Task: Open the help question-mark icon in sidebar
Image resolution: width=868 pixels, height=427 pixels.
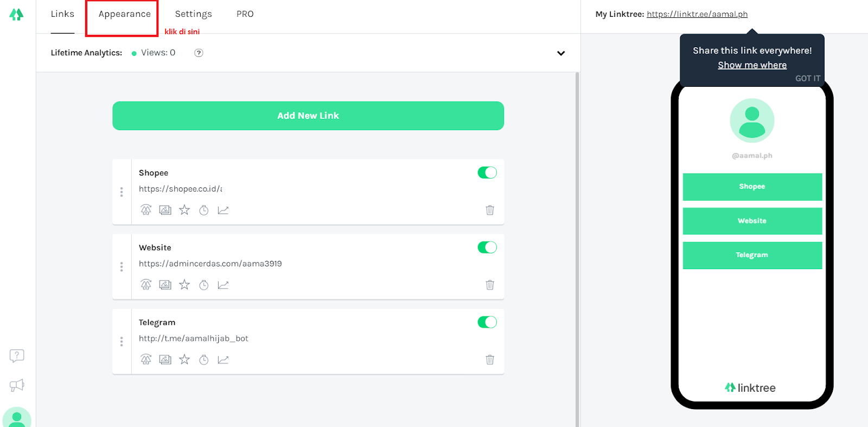Action: coord(17,356)
